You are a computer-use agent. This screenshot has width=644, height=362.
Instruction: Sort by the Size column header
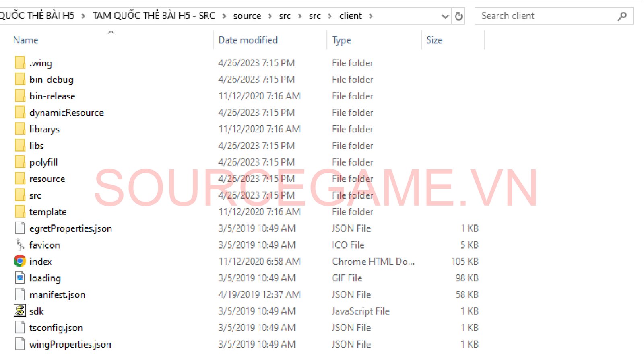click(434, 40)
